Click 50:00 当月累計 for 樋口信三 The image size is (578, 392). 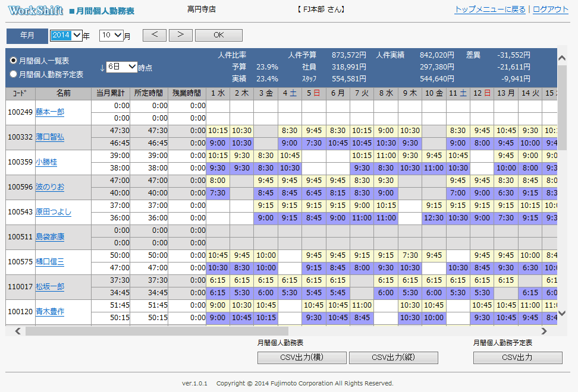tap(120, 255)
